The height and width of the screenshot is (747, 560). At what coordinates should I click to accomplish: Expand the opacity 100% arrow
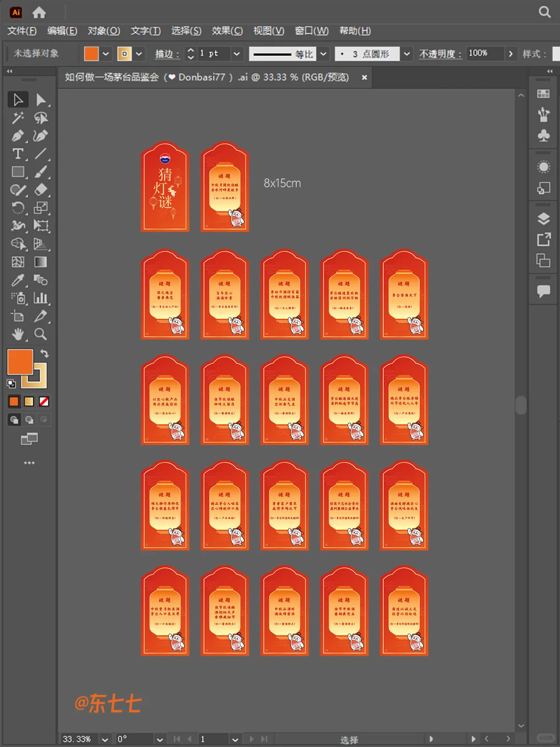[x=511, y=53]
